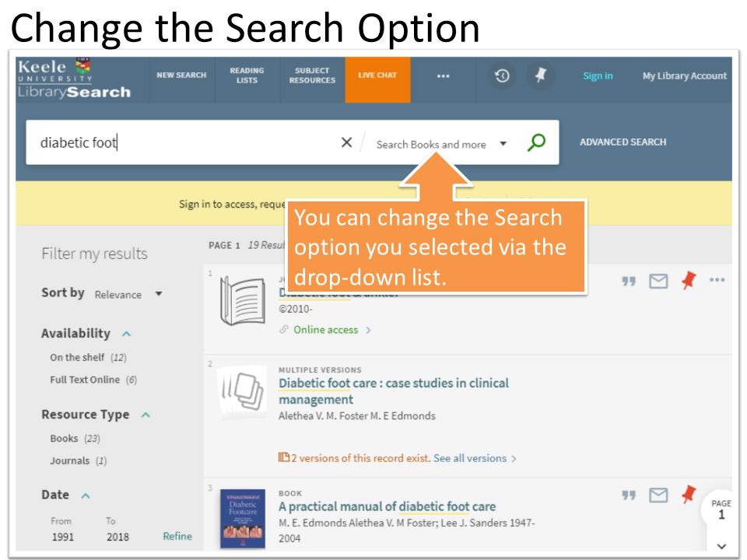Email the first search result
747x560 pixels.
point(658,281)
